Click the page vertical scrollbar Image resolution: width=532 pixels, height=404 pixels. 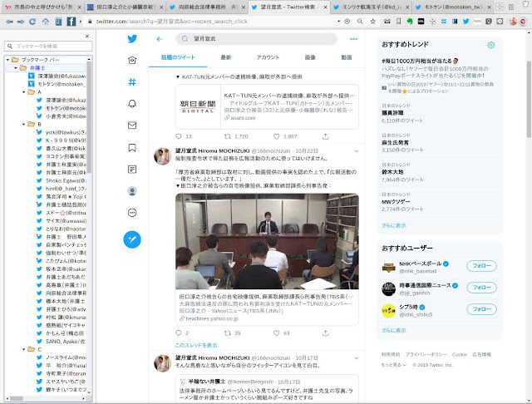click(529, 99)
